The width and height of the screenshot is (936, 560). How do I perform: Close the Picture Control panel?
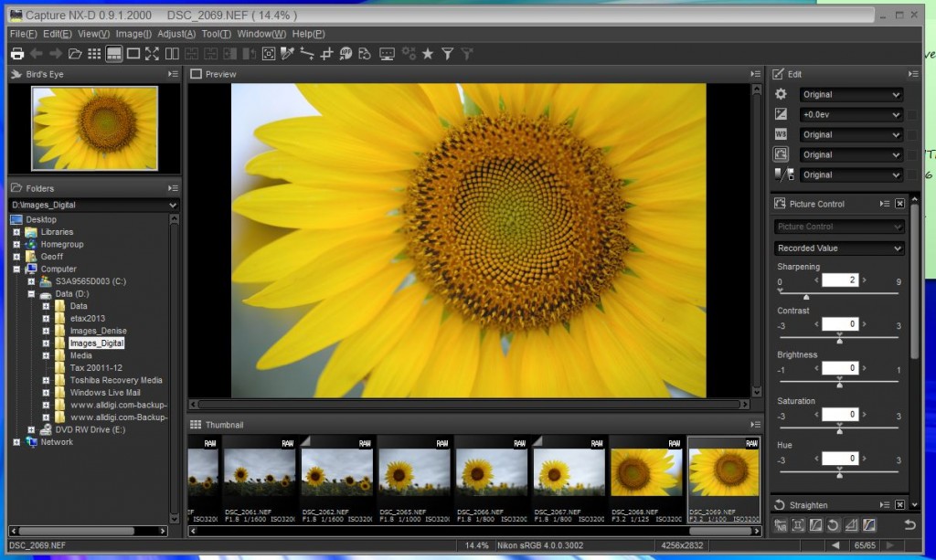899,204
